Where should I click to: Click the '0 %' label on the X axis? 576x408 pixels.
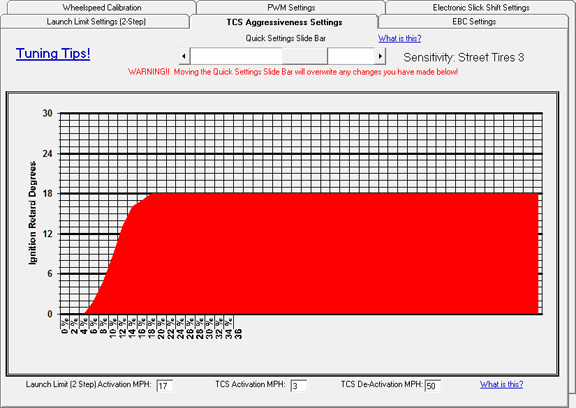point(65,326)
